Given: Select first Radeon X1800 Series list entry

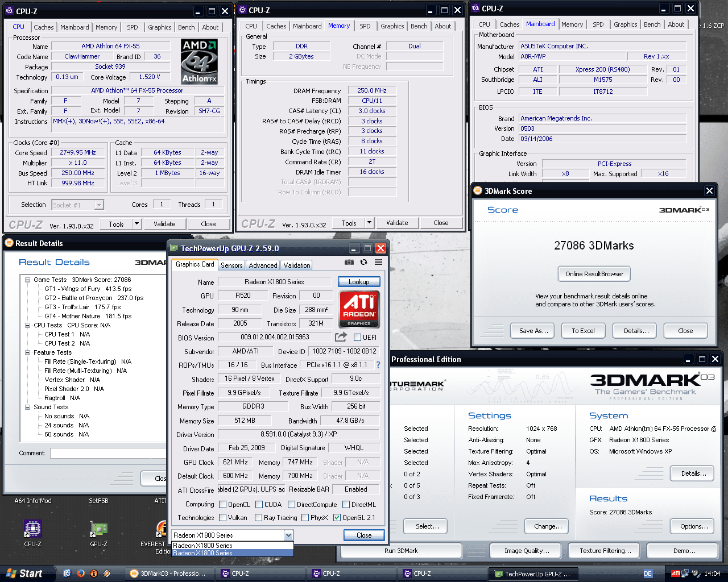Looking at the screenshot, I should [x=233, y=546].
